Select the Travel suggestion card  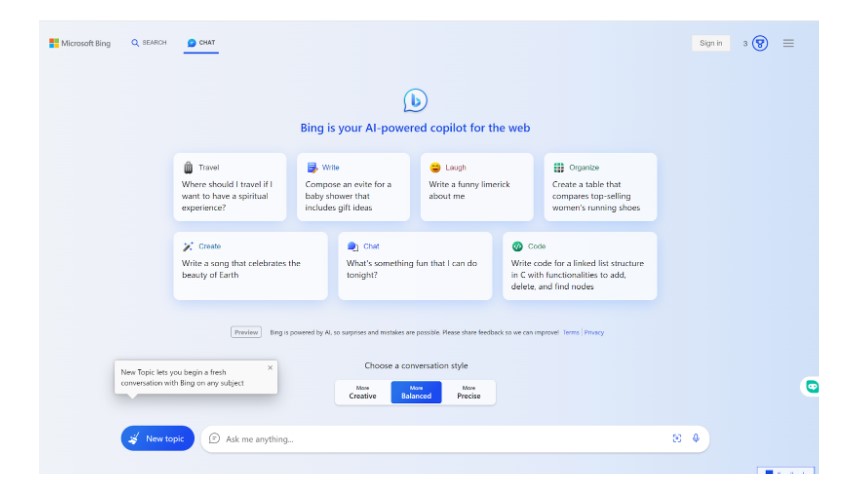pyautogui.click(x=230, y=187)
